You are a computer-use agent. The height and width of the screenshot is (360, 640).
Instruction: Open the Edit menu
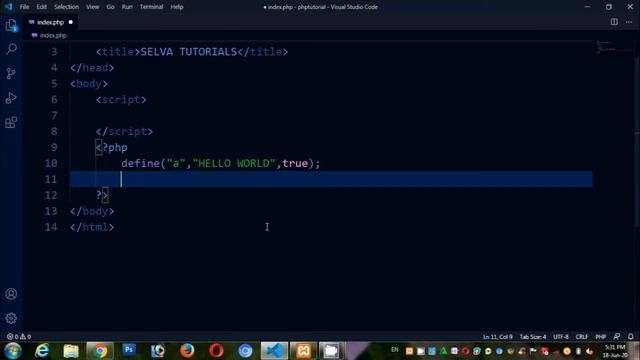pyautogui.click(x=41, y=7)
